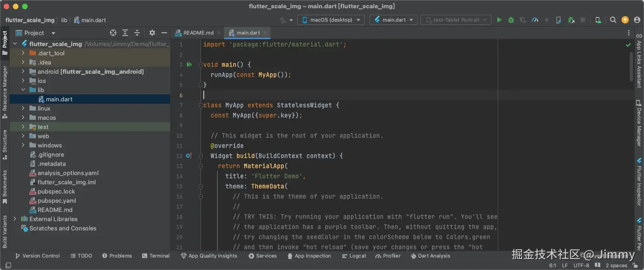Toggle the Structure side panel

point(5,144)
